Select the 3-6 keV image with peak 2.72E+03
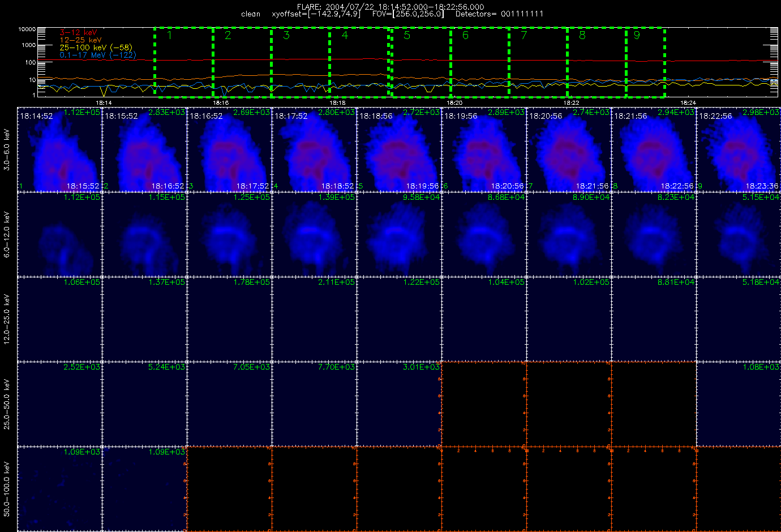The width and height of the screenshot is (781, 532). [x=399, y=149]
